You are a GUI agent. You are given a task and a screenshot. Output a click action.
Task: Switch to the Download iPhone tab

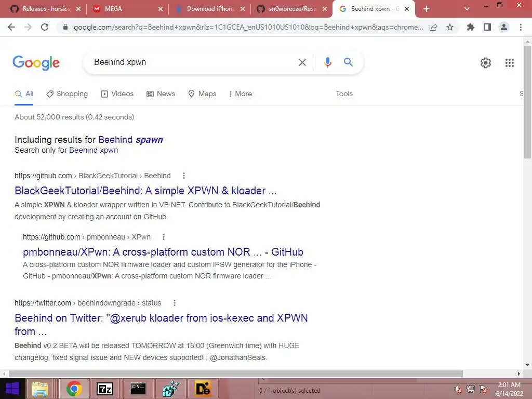(210, 9)
